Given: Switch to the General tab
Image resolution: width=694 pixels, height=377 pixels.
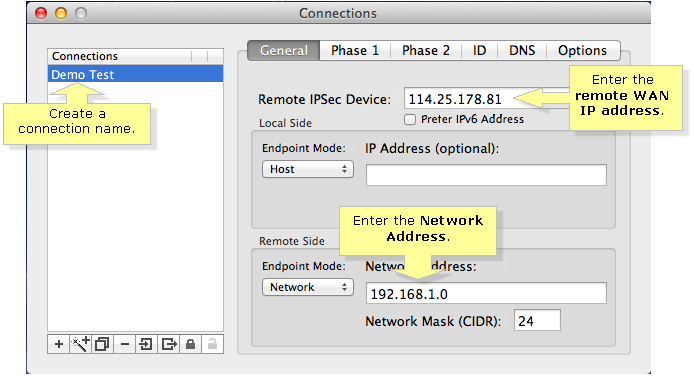Looking at the screenshot, I should tap(284, 50).
